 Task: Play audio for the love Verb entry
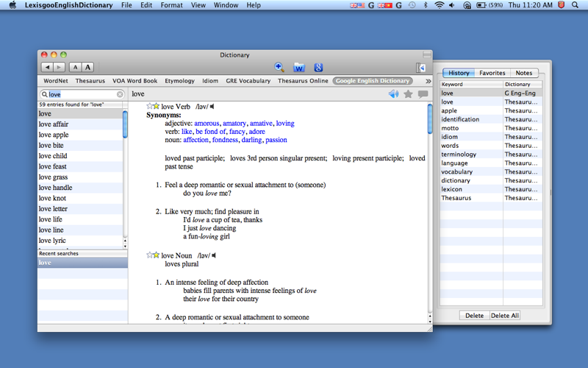coord(213,107)
